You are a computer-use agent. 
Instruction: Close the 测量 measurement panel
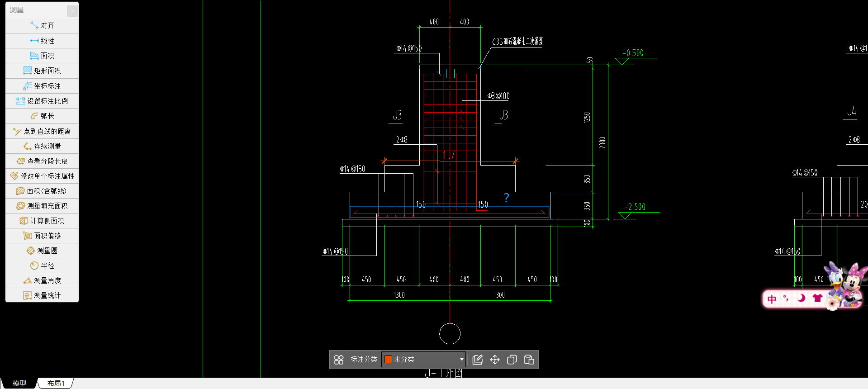pos(72,11)
